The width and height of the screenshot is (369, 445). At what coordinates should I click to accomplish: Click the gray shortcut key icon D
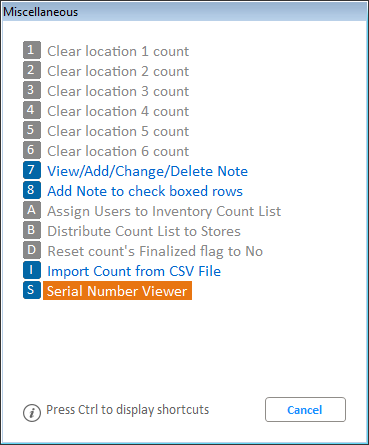32,250
